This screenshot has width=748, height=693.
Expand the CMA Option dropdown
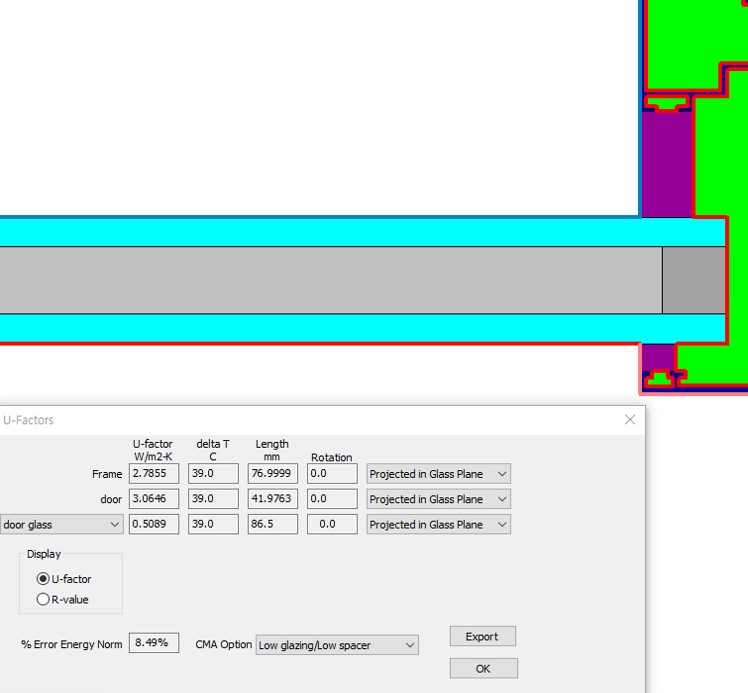click(x=337, y=645)
